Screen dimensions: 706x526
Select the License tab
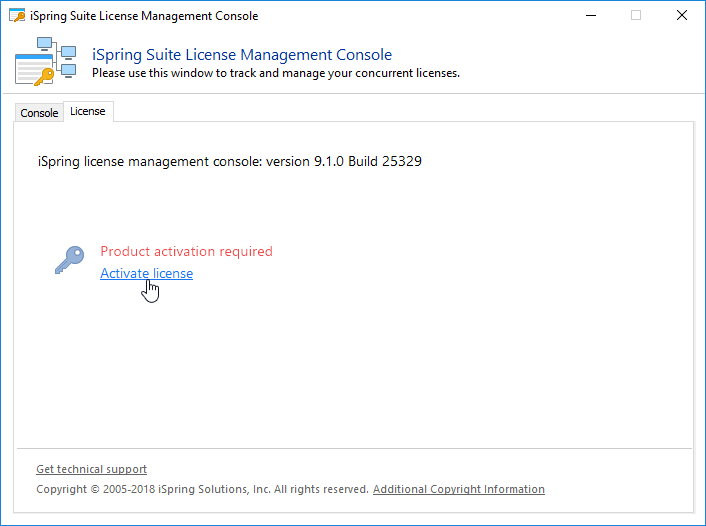click(87, 111)
